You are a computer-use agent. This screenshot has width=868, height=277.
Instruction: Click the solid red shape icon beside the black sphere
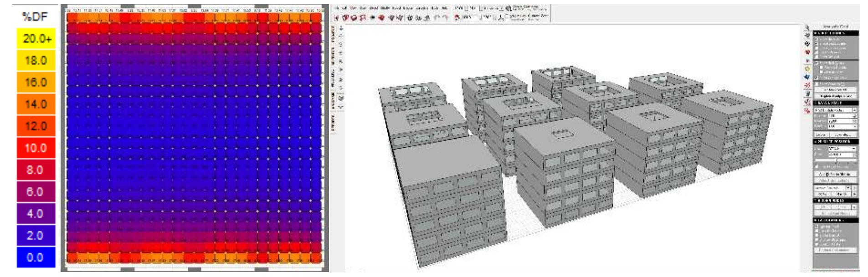(x=381, y=17)
